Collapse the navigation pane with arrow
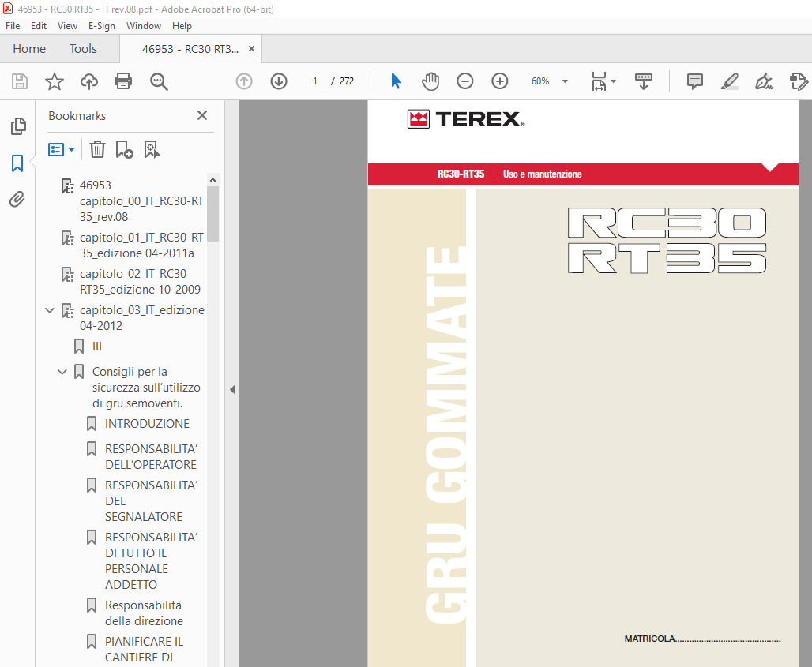 [x=232, y=389]
